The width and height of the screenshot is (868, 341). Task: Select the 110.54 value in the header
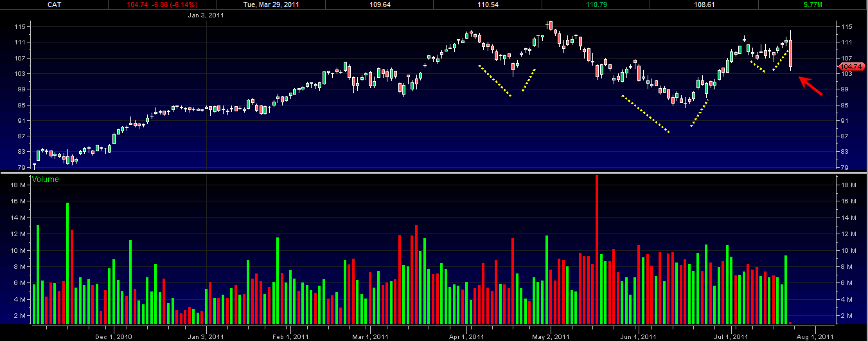point(488,4)
